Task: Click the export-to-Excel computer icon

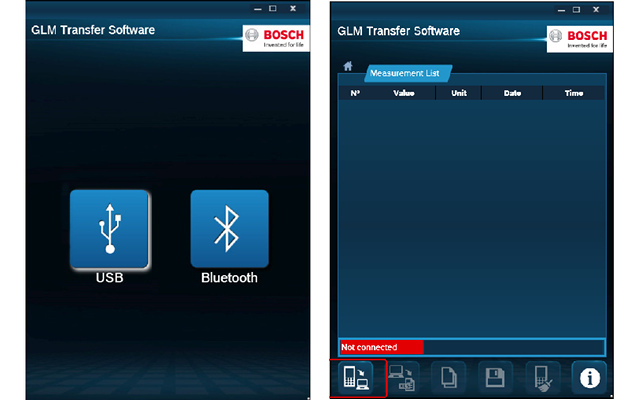Action: 402,378
